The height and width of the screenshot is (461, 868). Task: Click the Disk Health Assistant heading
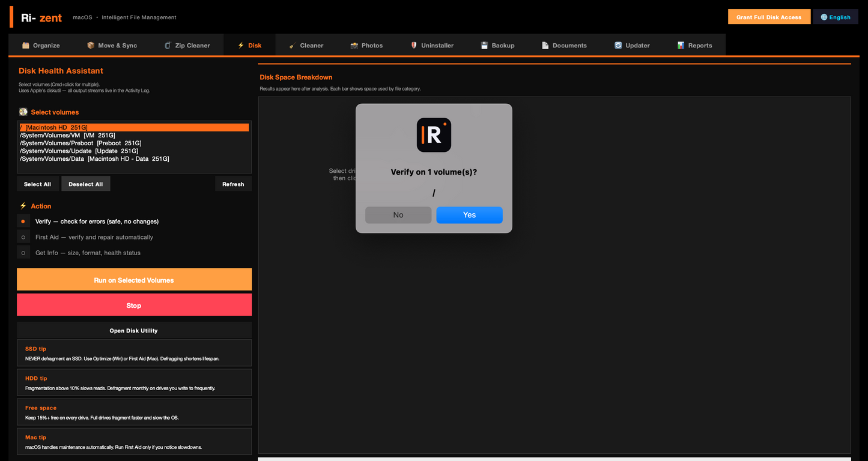click(x=61, y=70)
